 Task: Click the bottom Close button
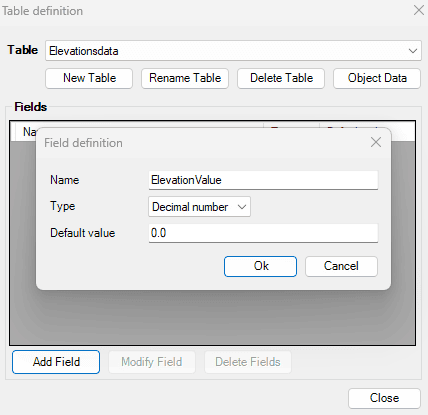click(384, 398)
